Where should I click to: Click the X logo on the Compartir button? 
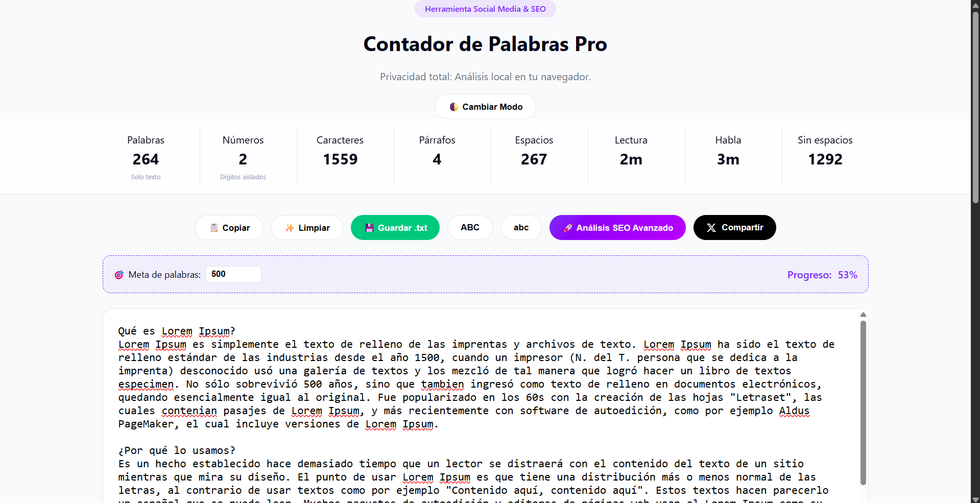[x=711, y=228]
